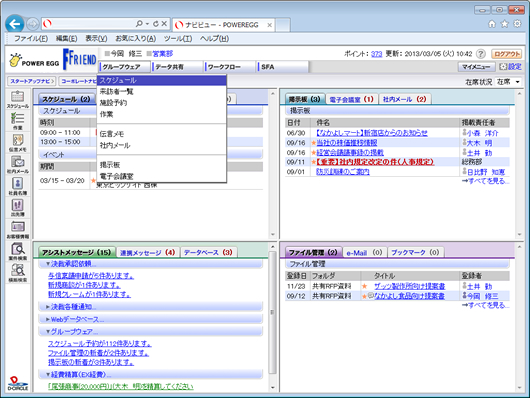Viewport: 530px width, 398px height.
Task: Click the browser forward arrow button
Action: pos(32,24)
